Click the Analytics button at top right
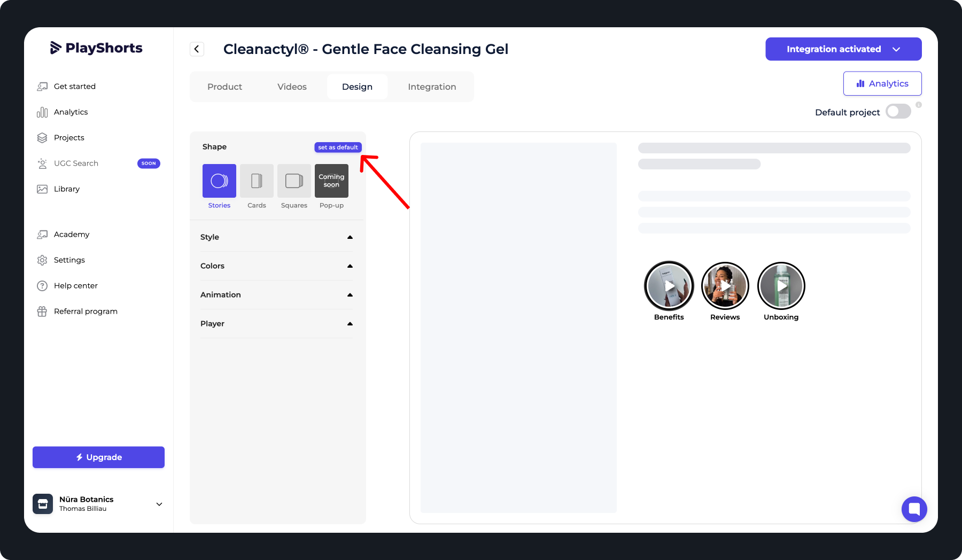 click(x=882, y=83)
